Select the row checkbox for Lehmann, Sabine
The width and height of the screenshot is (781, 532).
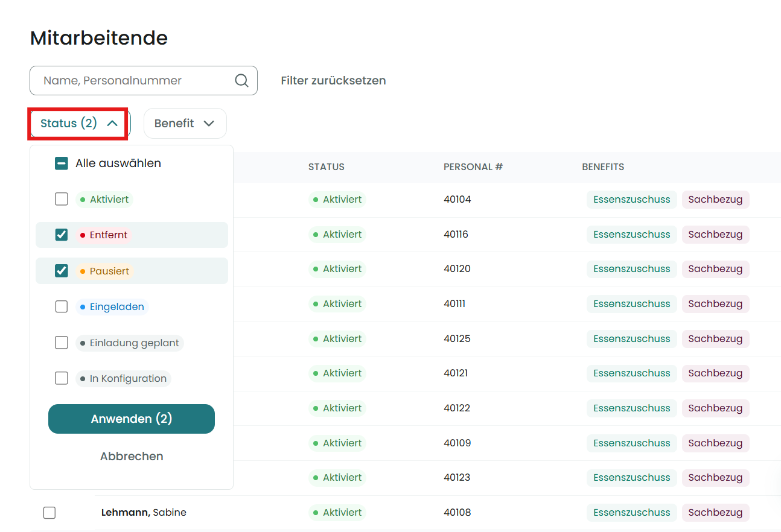pos(49,513)
